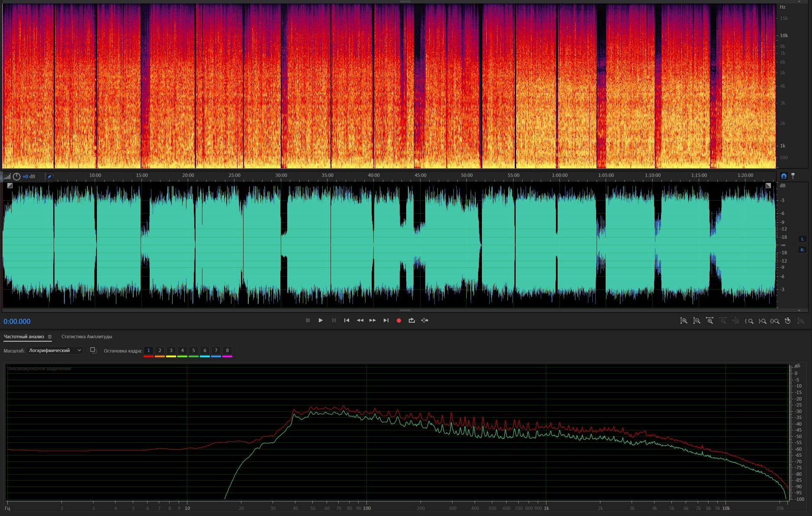
Task: Start playback with the Play button
Action: point(321,320)
